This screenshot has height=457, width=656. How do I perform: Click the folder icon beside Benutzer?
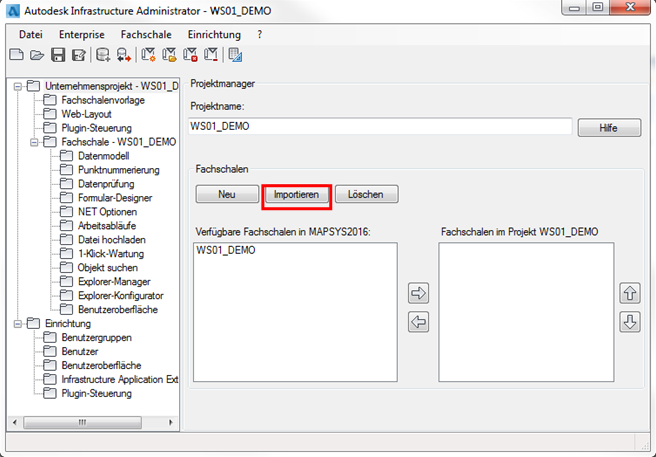pyautogui.click(x=50, y=351)
